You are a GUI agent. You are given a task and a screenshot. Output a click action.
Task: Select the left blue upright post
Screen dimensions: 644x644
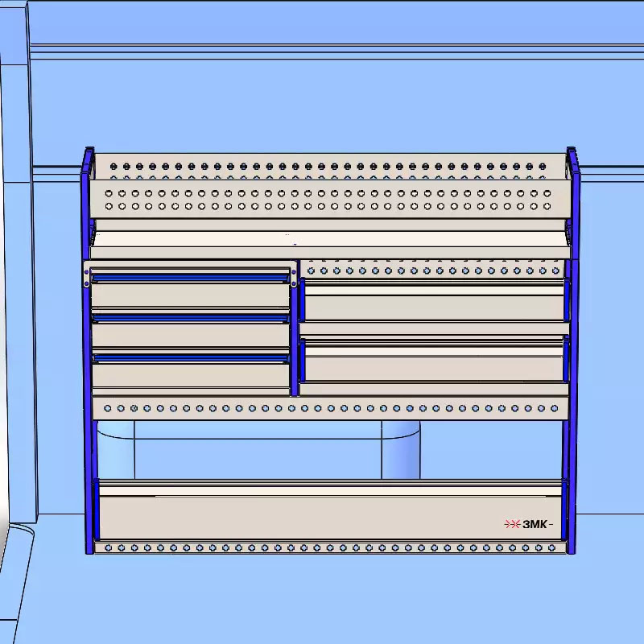tap(88, 350)
